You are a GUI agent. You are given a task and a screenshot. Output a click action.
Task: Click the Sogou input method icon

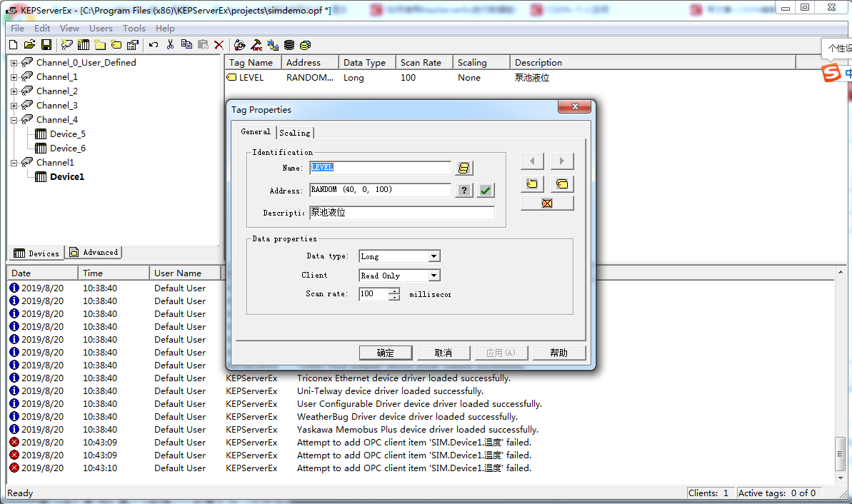[831, 72]
